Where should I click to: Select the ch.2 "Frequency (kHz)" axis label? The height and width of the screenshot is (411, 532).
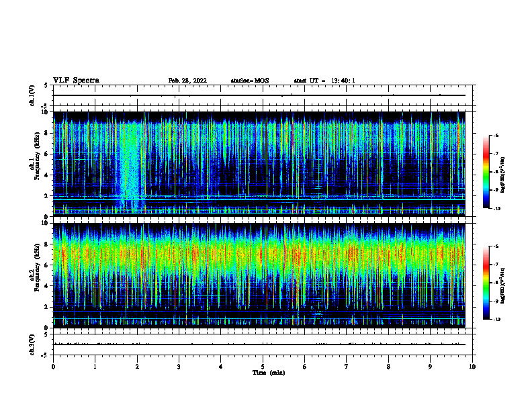click(x=37, y=267)
